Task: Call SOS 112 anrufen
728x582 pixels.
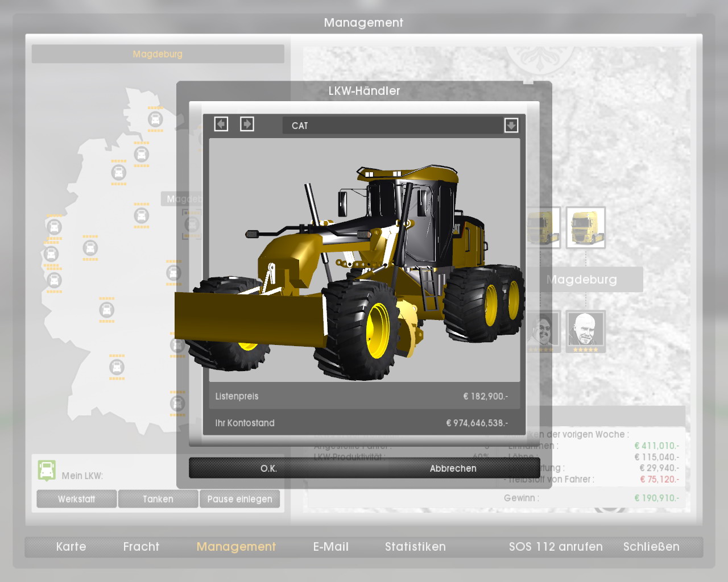Action: click(x=556, y=547)
